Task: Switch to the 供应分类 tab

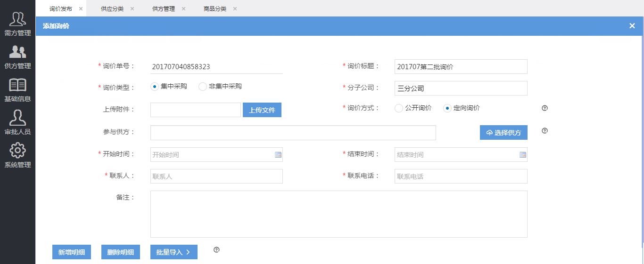Action: point(112,9)
